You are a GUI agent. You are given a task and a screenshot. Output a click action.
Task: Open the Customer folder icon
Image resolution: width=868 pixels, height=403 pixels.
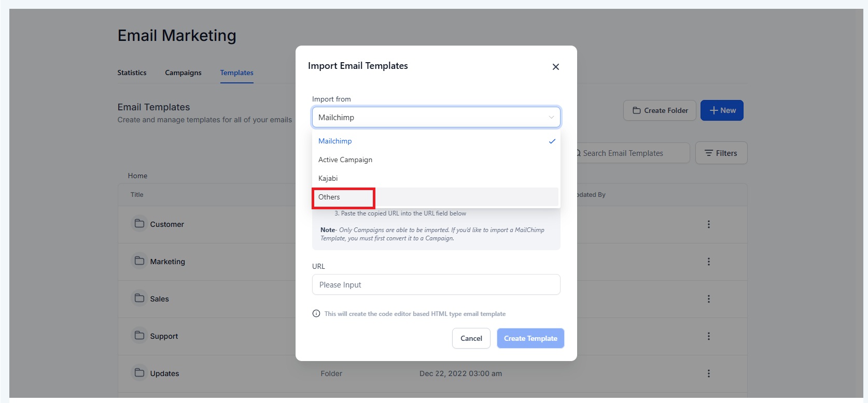[x=139, y=223]
